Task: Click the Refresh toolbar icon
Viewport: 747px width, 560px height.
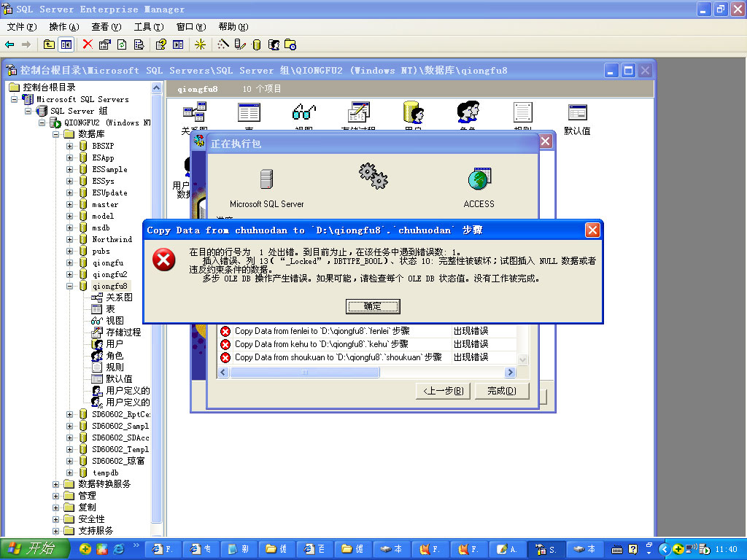Action: [122, 44]
